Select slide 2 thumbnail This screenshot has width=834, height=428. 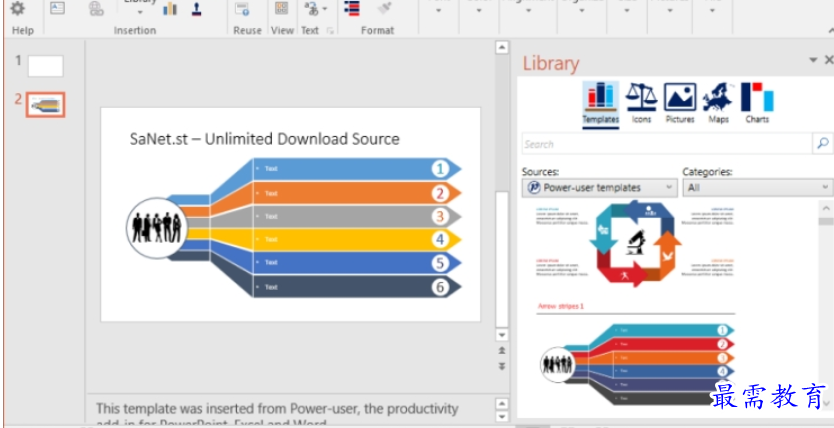[45, 105]
